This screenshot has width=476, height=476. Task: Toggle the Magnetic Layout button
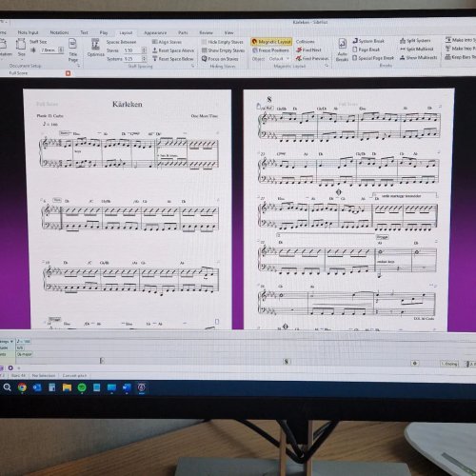click(271, 42)
